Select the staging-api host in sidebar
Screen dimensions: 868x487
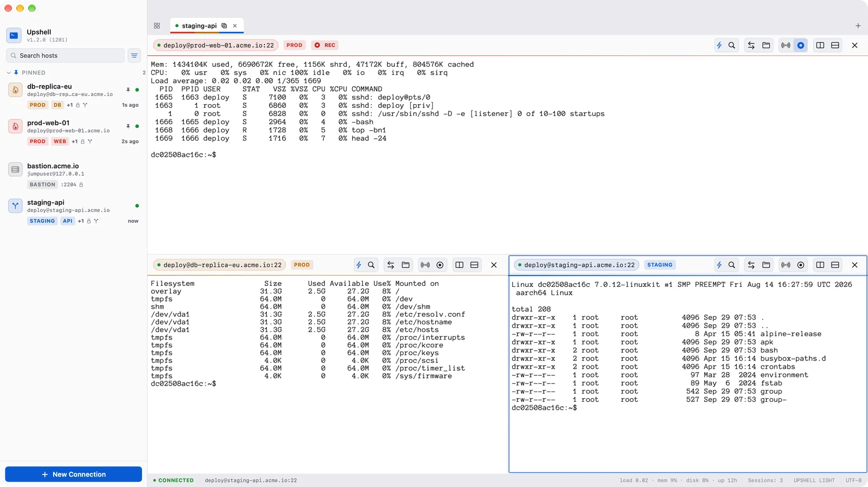tap(74, 212)
